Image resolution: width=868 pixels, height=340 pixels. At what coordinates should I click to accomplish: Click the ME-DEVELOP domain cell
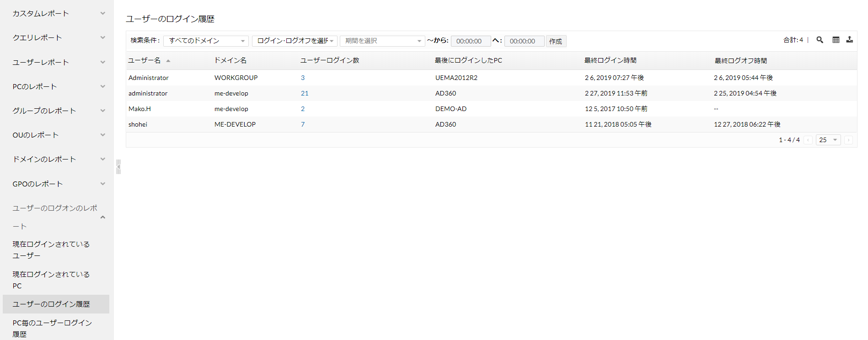click(235, 124)
